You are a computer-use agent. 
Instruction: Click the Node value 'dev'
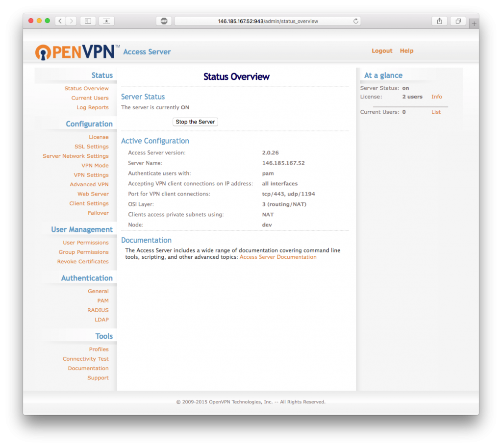[x=267, y=224]
